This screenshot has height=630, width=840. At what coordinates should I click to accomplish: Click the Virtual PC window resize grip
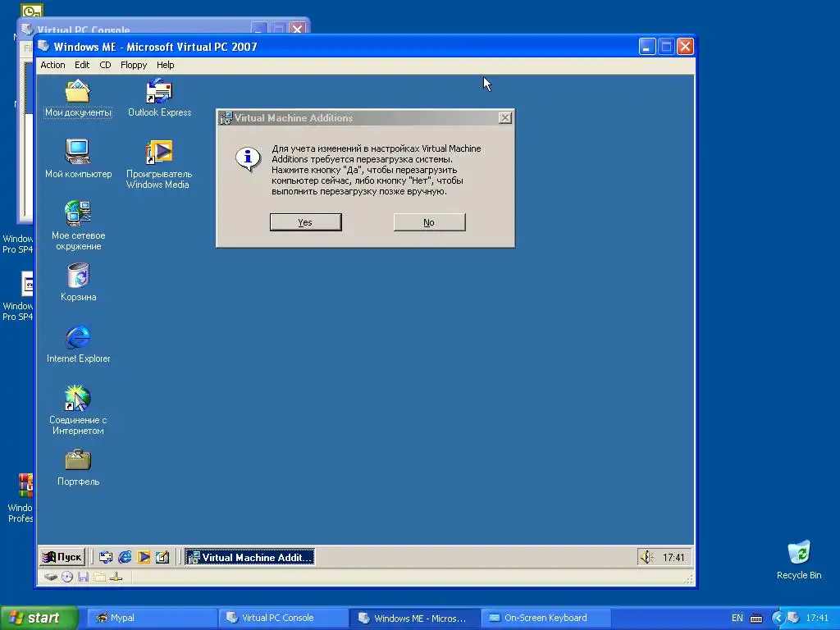coord(688,579)
